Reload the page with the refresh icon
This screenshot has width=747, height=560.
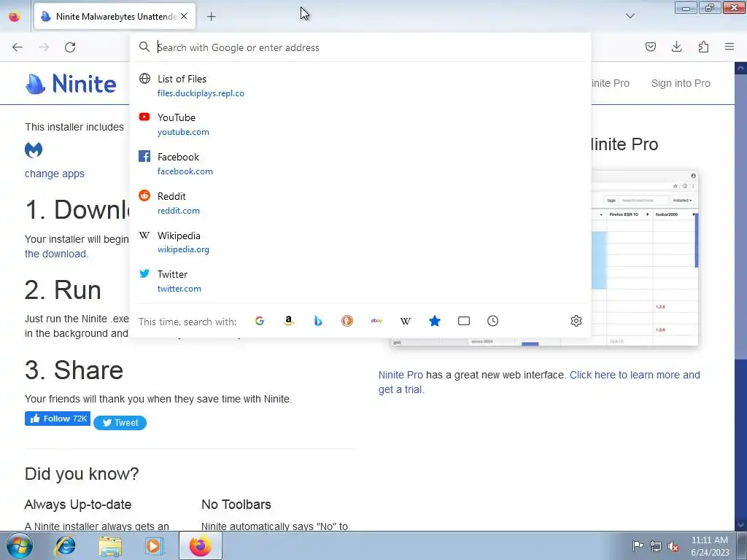tap(70, 47)
